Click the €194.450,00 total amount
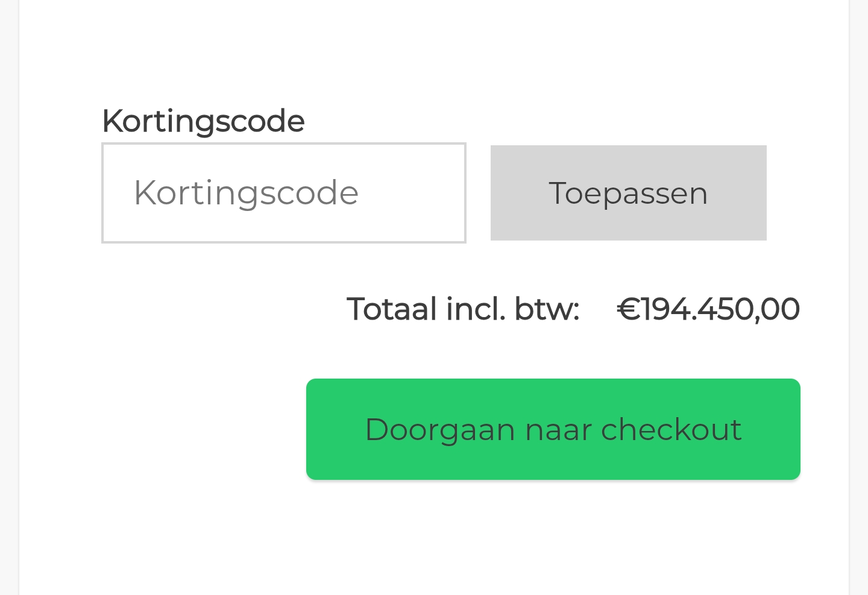The width and height of the screenshot is (868, 595). tap(708, 309)
